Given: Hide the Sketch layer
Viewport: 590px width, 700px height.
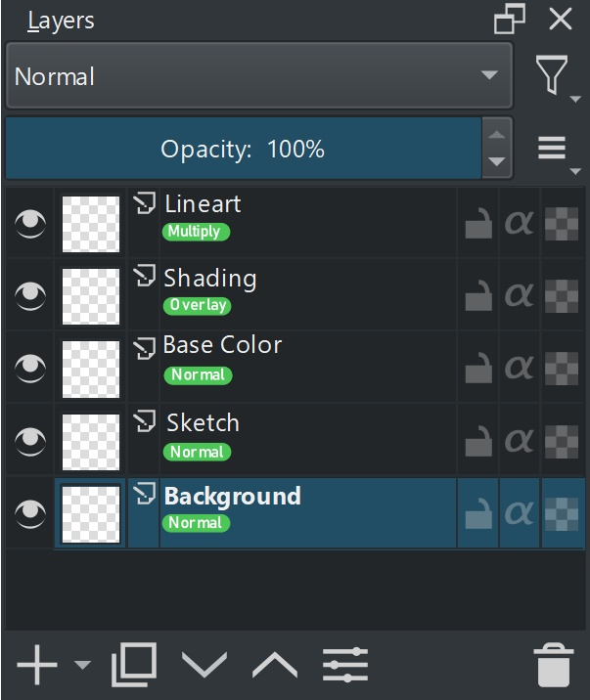Looking at the screenshot, I should click(30, 440).
